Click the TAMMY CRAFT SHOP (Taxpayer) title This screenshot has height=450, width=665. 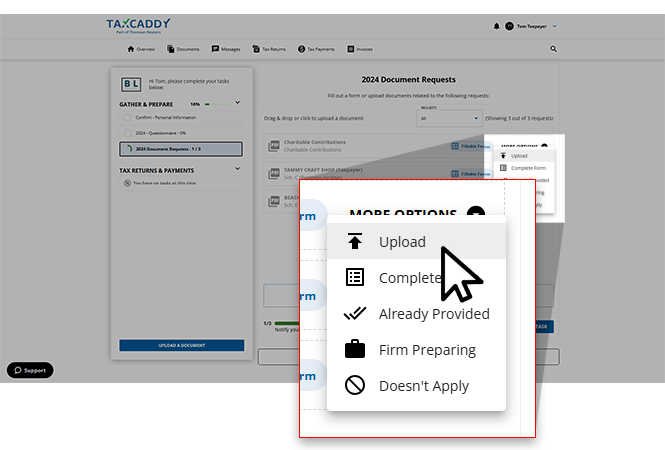coord(323,170)
